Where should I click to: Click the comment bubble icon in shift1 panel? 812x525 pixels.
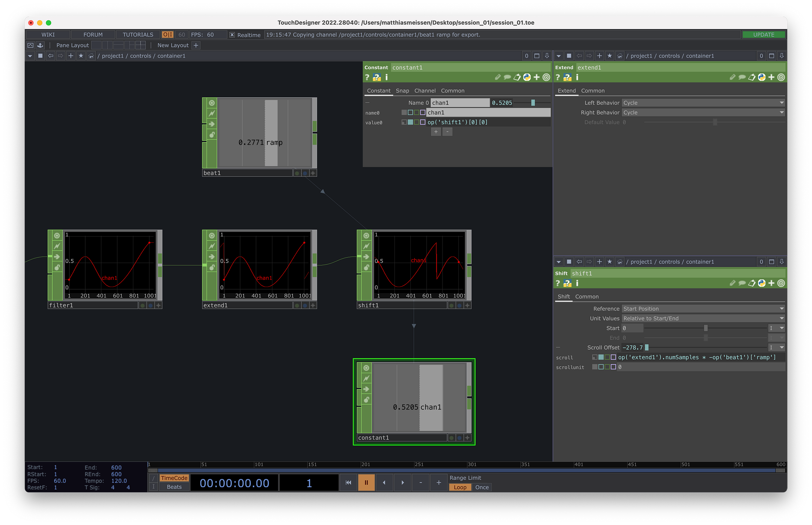coord(742,283)
